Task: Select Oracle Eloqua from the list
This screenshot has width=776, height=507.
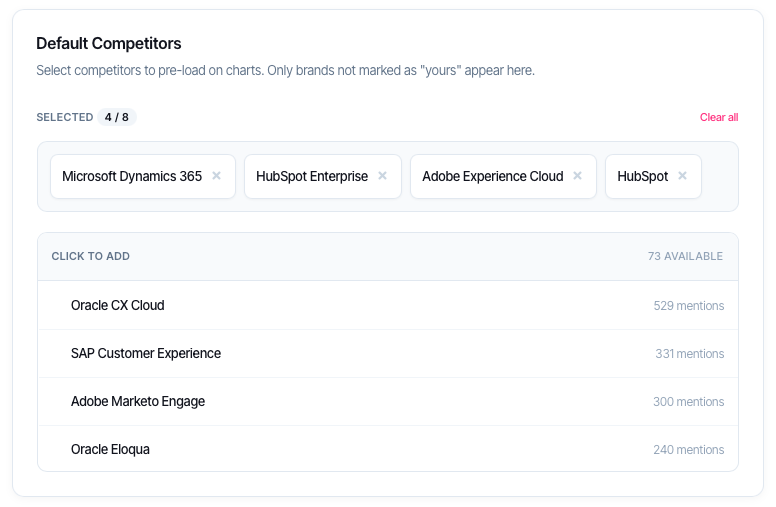Action: coord(110,449)
